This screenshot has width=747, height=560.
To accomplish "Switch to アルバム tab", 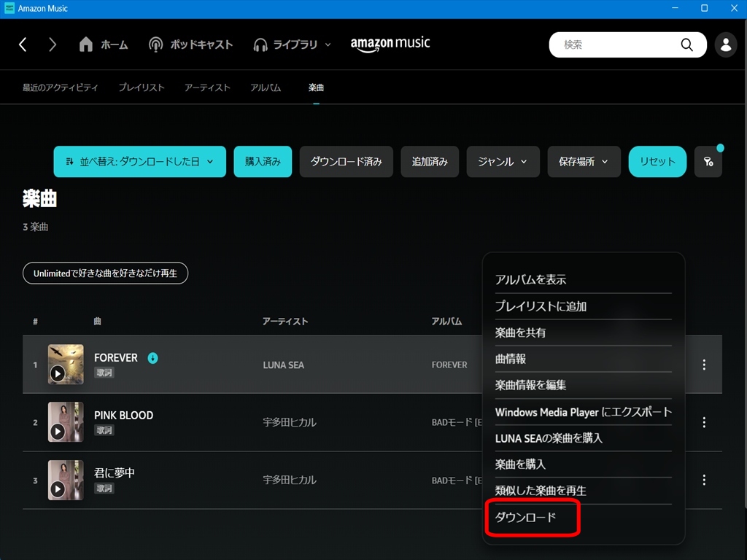I will 266,87.
